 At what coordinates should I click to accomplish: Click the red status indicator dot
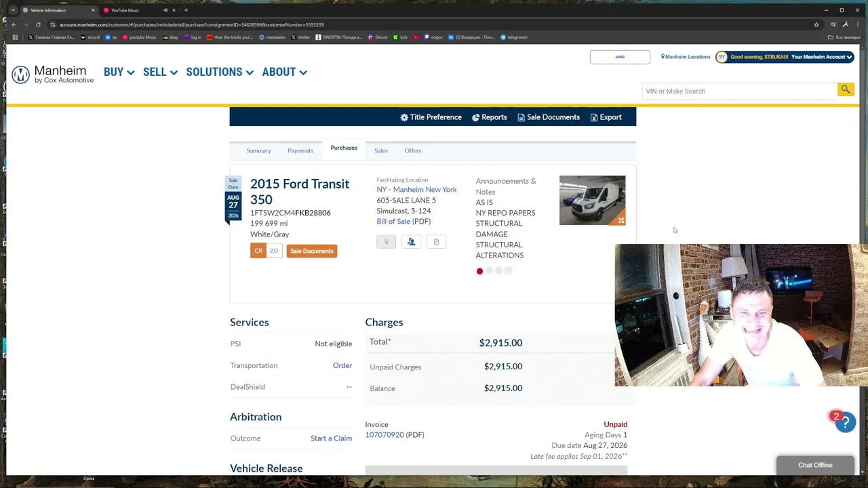(x=479, y=271)
